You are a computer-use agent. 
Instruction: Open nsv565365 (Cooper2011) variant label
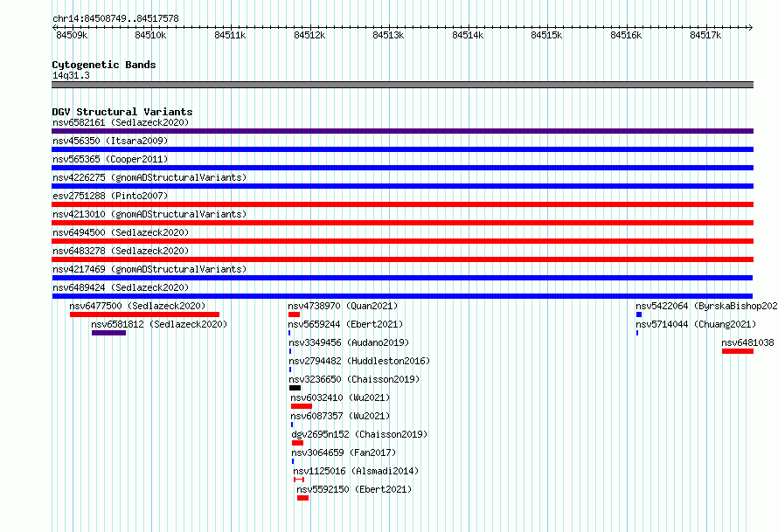click(110, 159)
